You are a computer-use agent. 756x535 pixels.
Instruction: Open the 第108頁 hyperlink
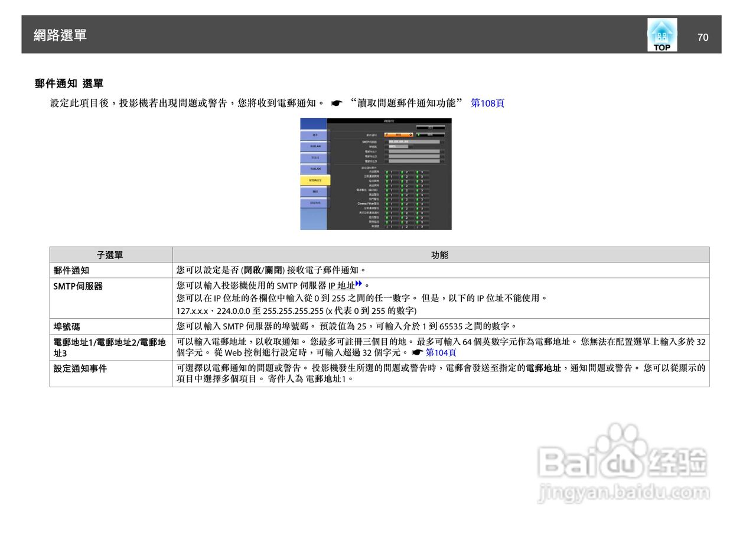click(486, 102)
